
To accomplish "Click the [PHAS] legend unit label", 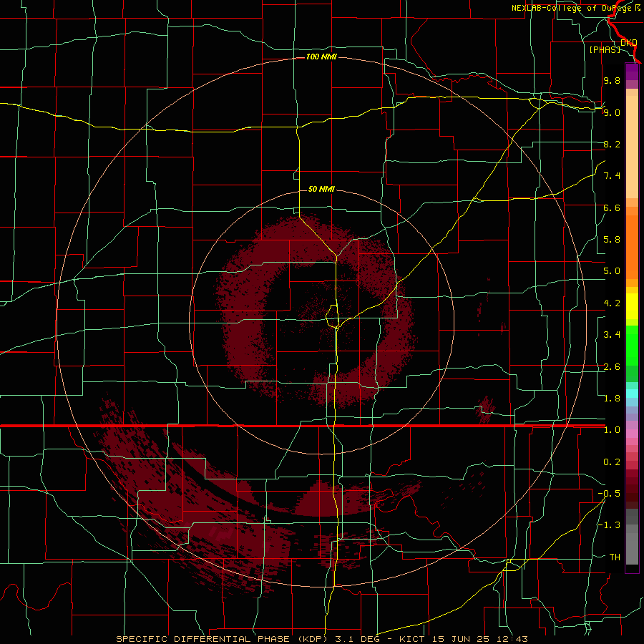I will coord(605,49).
